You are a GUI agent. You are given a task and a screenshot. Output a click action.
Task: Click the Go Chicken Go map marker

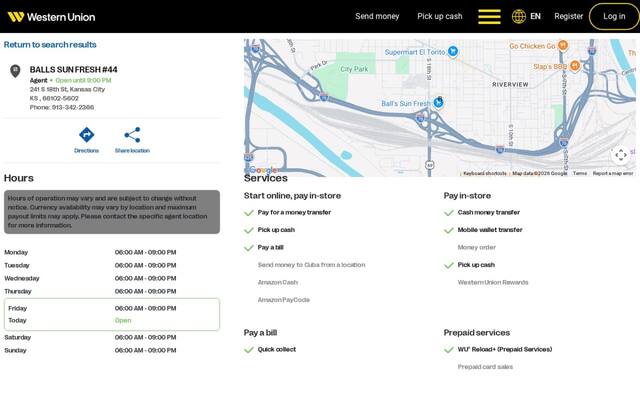point(563,45)
